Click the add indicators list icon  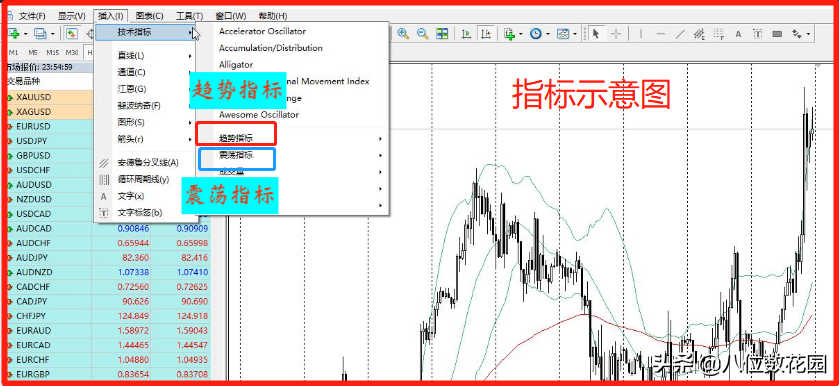point(509,34)
